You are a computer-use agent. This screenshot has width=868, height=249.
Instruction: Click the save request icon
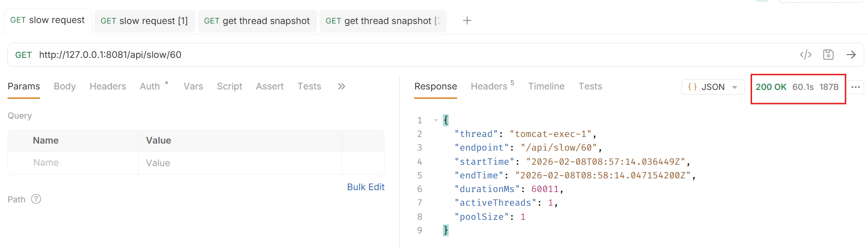(x=828, y=55)
